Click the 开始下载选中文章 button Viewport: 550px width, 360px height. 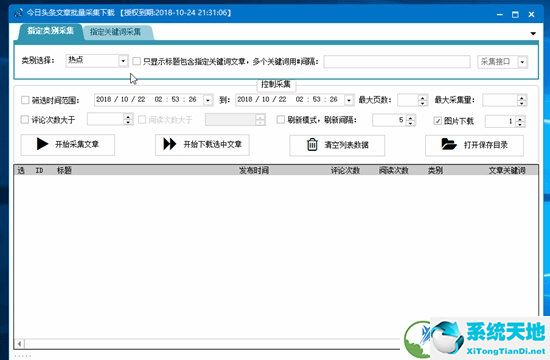(x=202, y=145)
